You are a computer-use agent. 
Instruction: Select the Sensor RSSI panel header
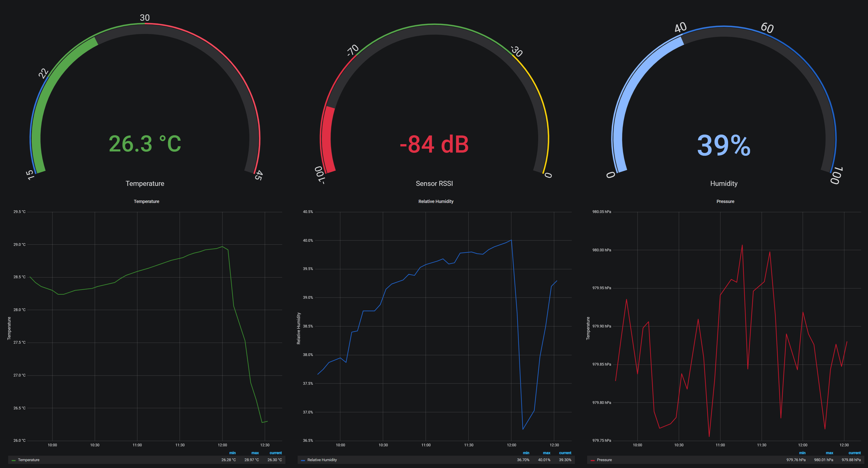click(434, 184)
